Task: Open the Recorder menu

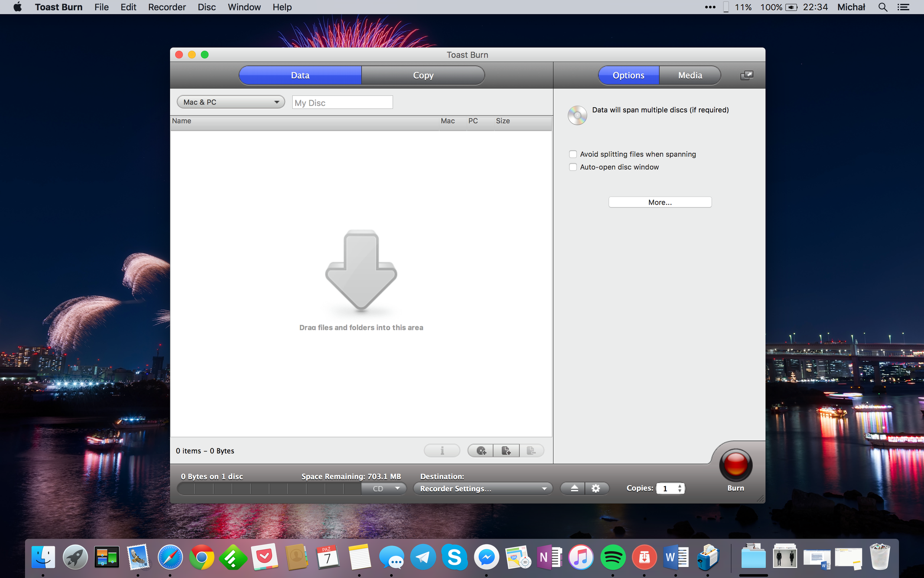Action: [x=166, y=7]
